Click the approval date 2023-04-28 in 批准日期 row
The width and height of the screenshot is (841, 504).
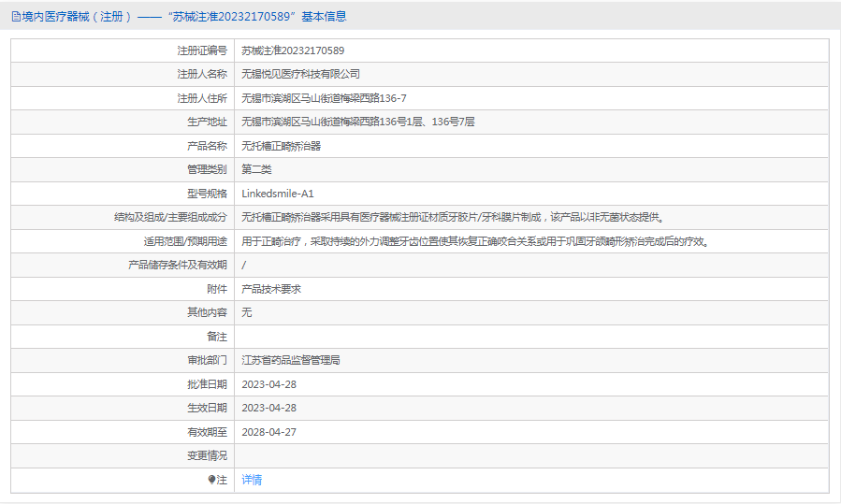click(x=268, y=384)
